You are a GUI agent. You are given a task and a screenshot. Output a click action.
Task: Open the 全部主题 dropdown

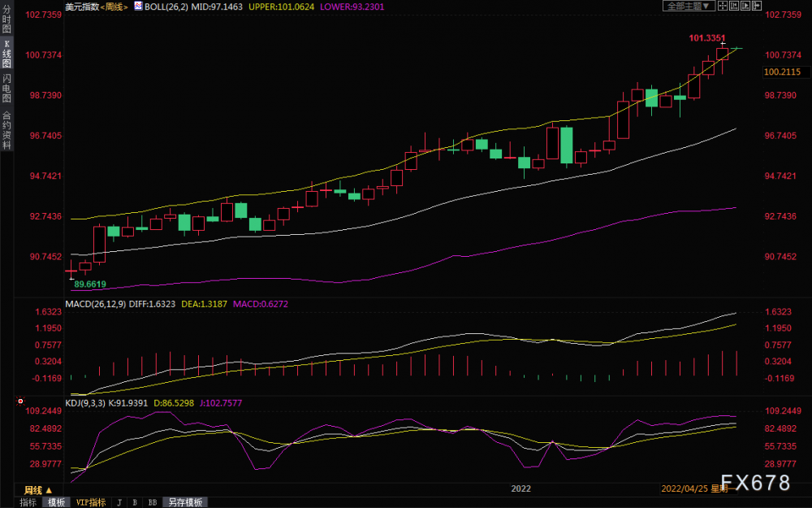point(689,6)
